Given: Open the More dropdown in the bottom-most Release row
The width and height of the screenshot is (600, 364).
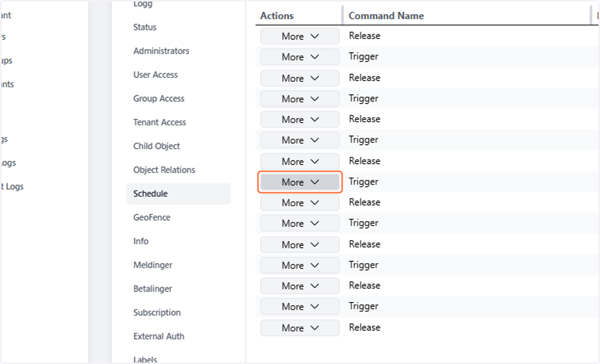Looking at the screenshot, I should (x=300, y=328).
